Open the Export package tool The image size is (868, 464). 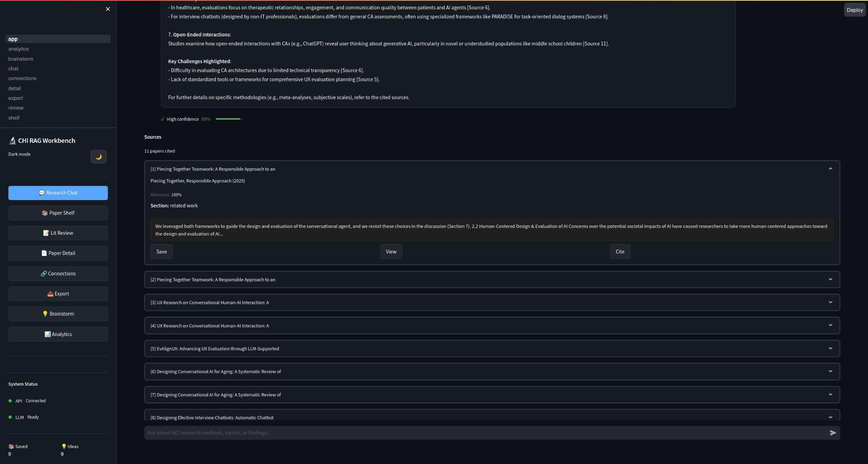(x=58, y=293)
